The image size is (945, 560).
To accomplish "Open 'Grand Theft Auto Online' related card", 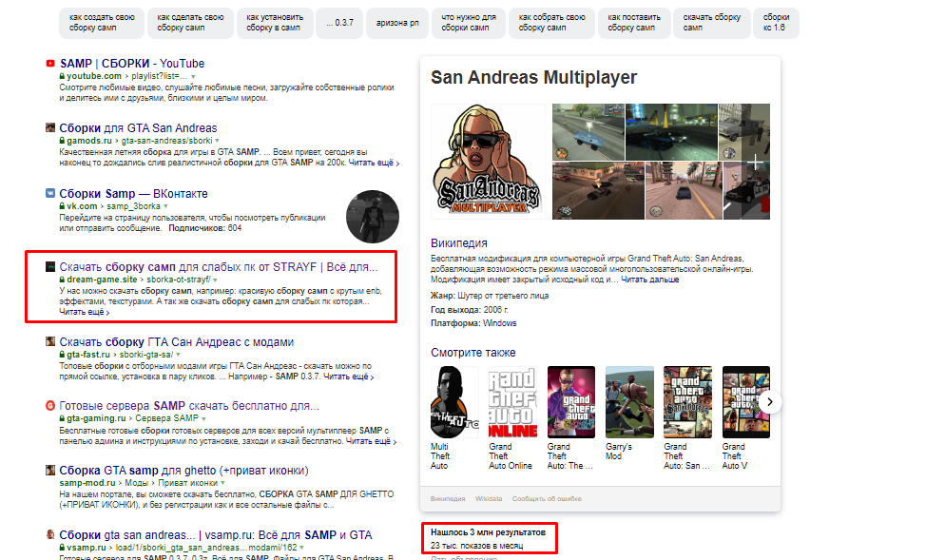I will 511,418.
